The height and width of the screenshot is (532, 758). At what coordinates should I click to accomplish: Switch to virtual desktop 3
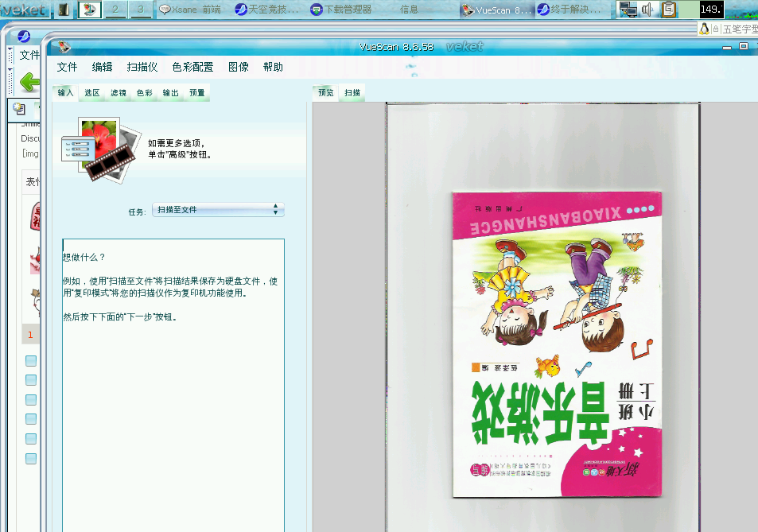pyautogui.click(x=141, y=10)
